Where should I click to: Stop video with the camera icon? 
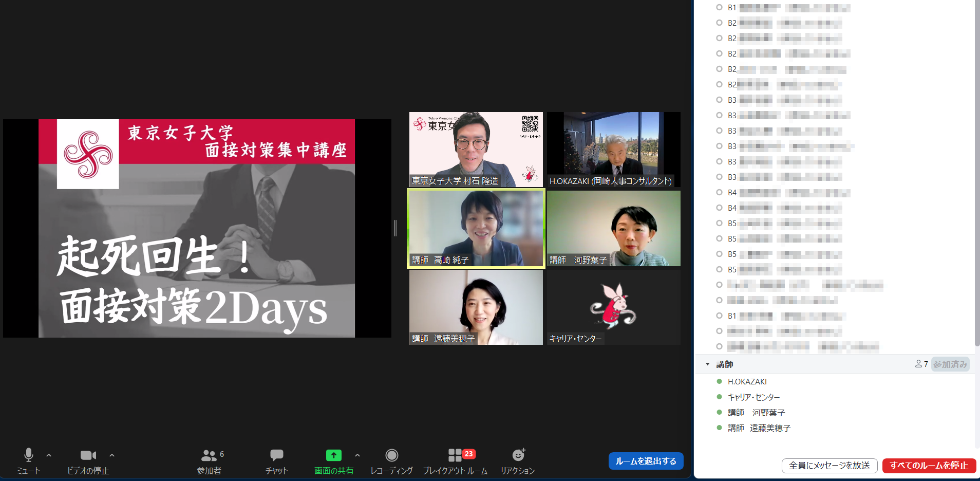point(88,455)
